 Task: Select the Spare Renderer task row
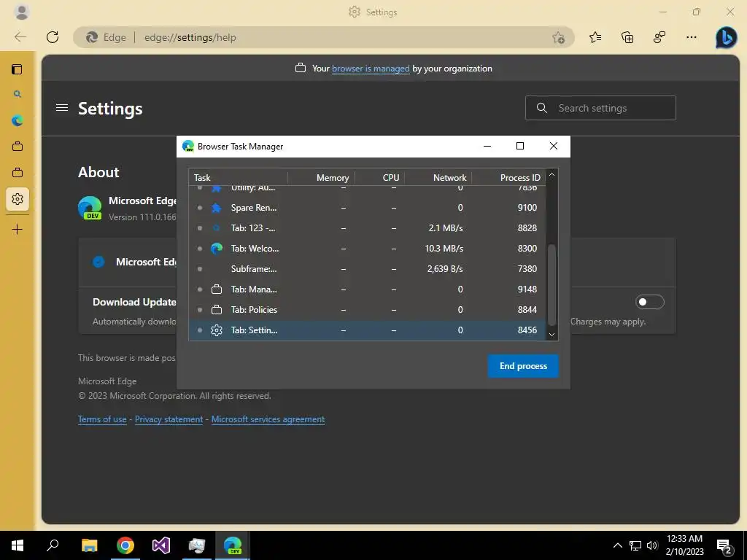point(367,208)
